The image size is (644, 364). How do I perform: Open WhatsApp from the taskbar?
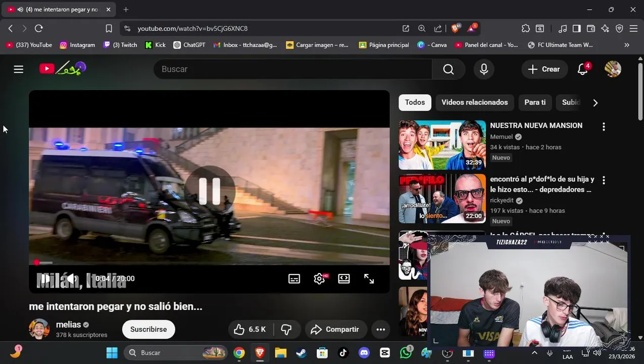(x=406, y=353)
